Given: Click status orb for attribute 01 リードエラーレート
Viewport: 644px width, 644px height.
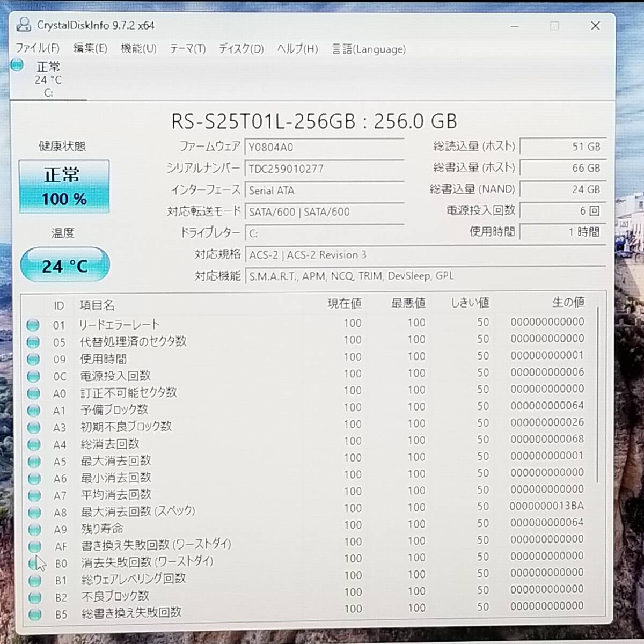Looking at the screenshot, I should [x=33, y=325].
